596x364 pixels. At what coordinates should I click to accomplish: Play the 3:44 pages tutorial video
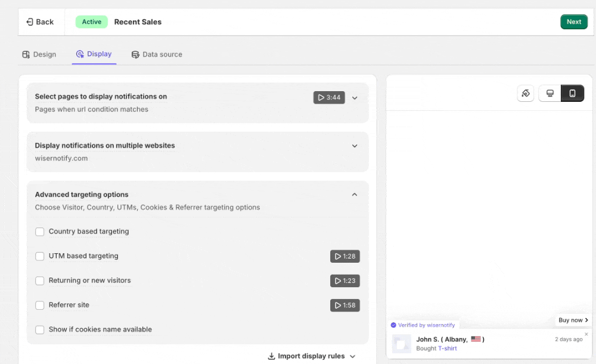coord(329,98)
